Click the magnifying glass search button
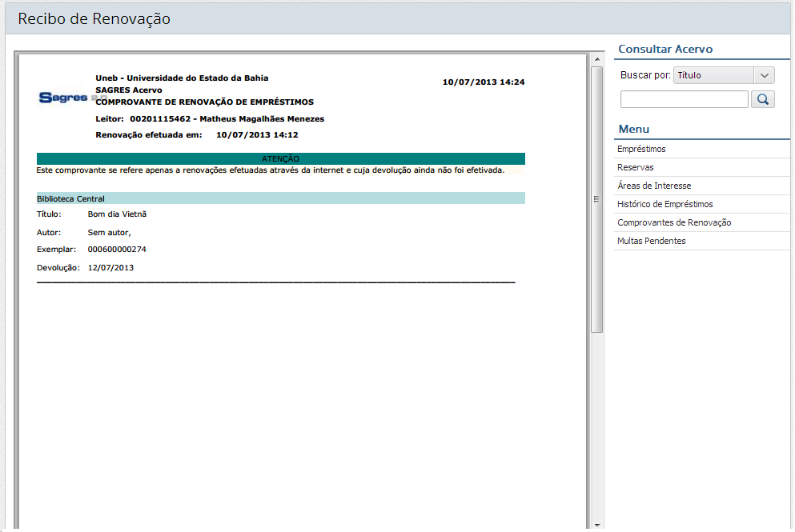This screenshot has height=532, width=795. click(762, 99)
